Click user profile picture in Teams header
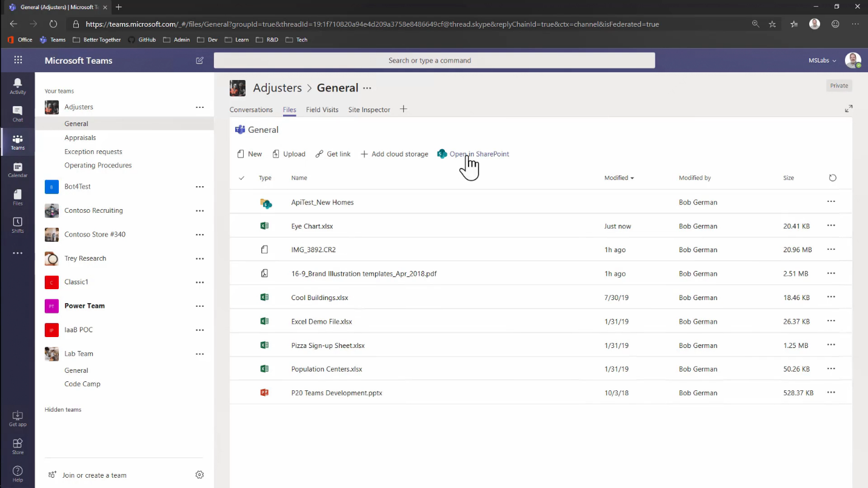 [x=853, y=60]
